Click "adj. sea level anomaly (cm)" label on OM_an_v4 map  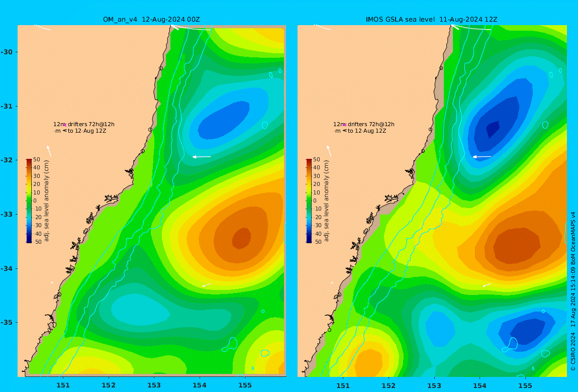(x=46, y=201)
